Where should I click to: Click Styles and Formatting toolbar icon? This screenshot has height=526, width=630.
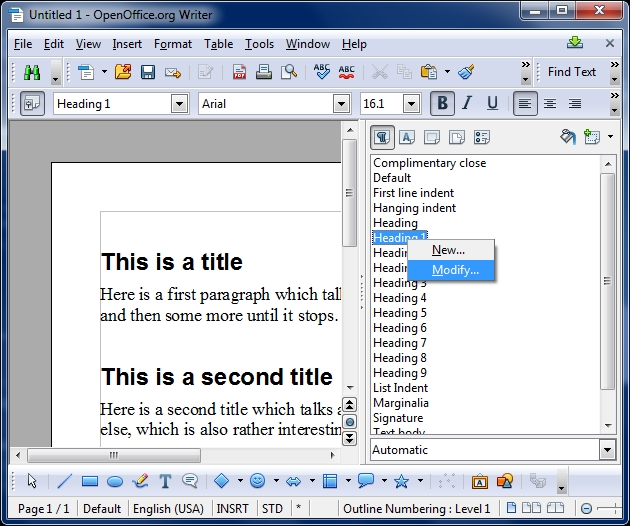[x=32, y=104]
